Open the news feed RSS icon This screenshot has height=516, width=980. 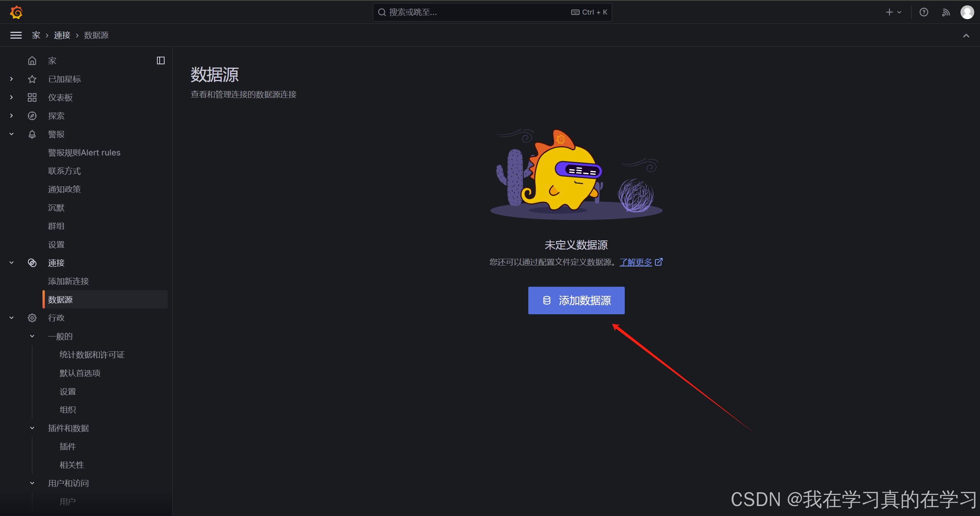pyautogui.click(x=946, y=12)
